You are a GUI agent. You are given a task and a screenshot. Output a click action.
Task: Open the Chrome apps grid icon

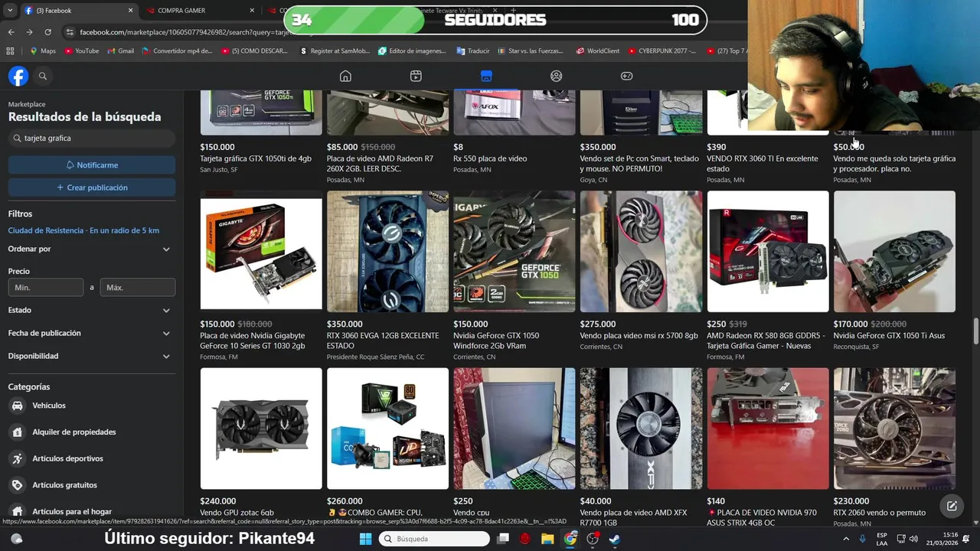click(x=10, y=51)
